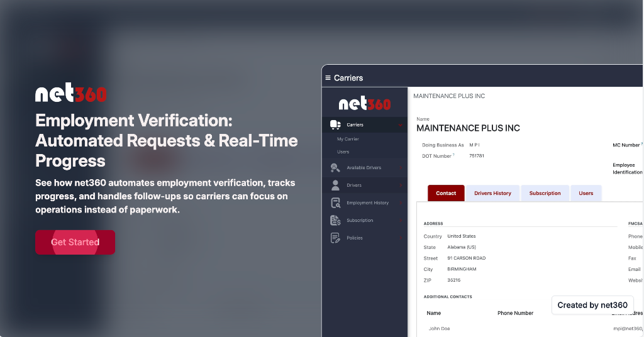Click the MAINTENANCE PLUS INC name heading
Screen dimensions: 644x337
click(468, 128)
